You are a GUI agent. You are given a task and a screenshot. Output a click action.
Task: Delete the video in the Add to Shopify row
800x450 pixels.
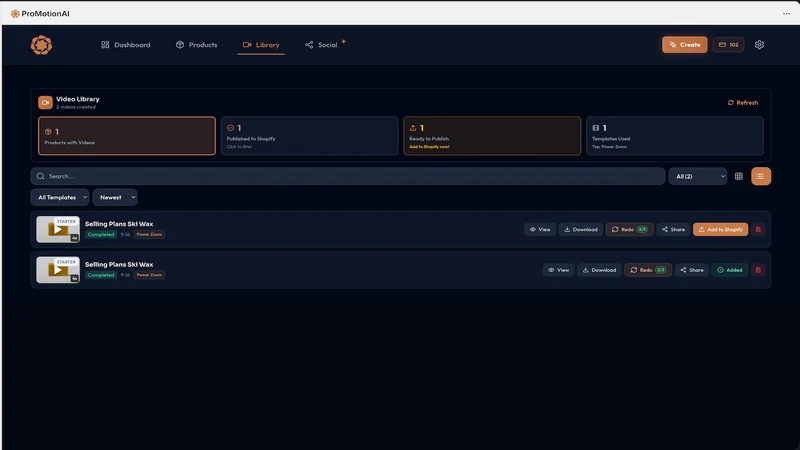tap(758, 230)
